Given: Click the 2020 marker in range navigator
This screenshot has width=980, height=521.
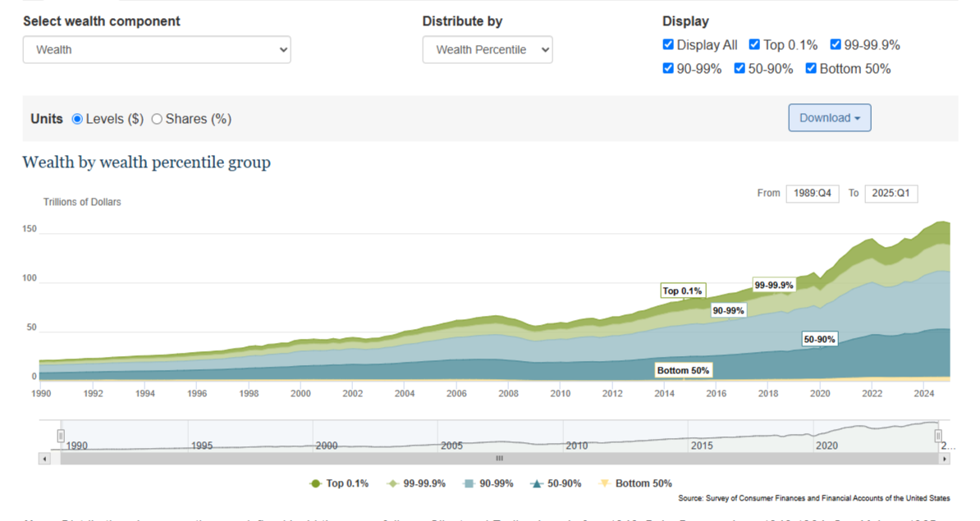Looking at the screenshot, I should (x=827, y=446).
